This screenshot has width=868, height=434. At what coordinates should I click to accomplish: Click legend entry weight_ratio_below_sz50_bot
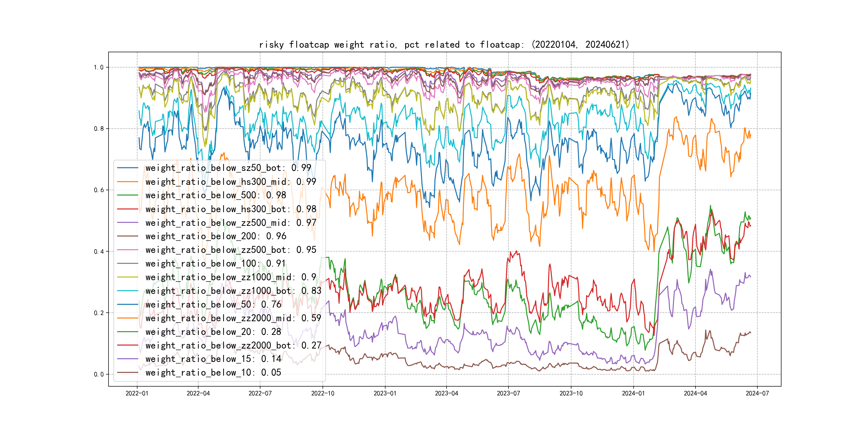point(228,168)
